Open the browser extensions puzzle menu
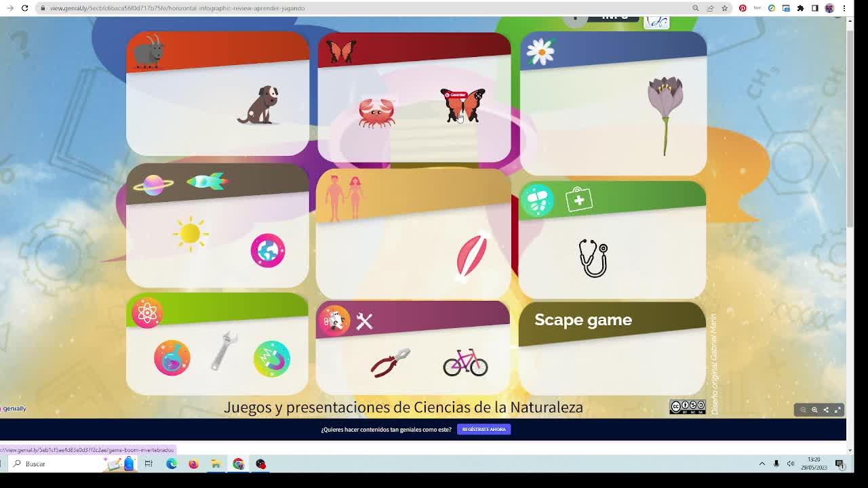 click(x=800, y=8)
